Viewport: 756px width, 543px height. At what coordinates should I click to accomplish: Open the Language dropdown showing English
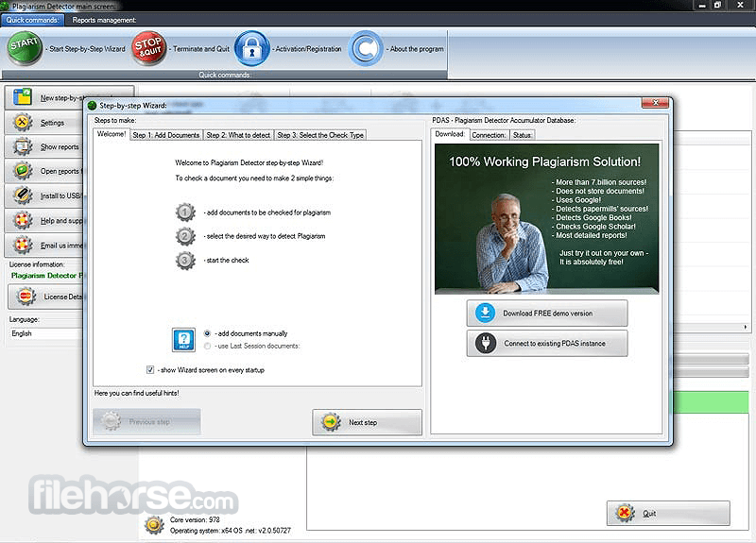point(45,333)
